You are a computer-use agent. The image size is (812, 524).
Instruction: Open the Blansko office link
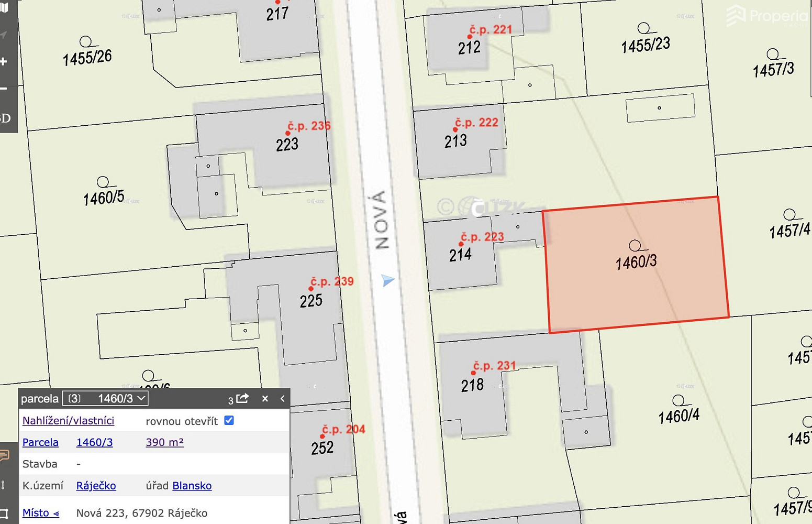coord(192,486)
